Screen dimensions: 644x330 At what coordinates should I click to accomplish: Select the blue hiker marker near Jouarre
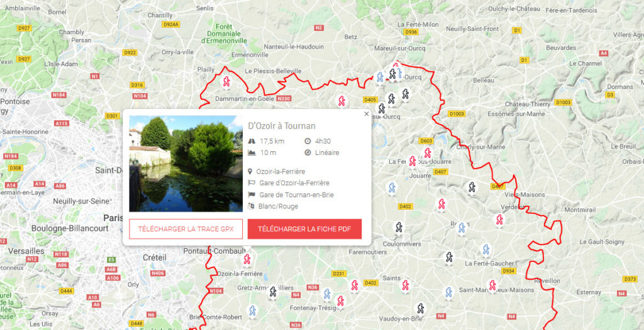click(x=392, y=188)
